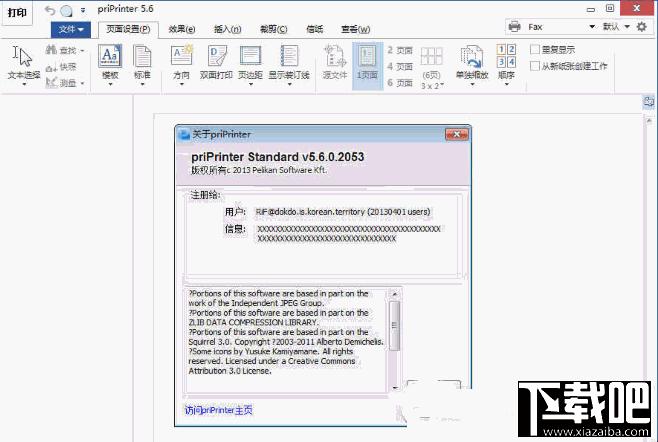Expand the 方向 dropdown arrow
This screenshot has height=442, width=658.
coord(182,84)
